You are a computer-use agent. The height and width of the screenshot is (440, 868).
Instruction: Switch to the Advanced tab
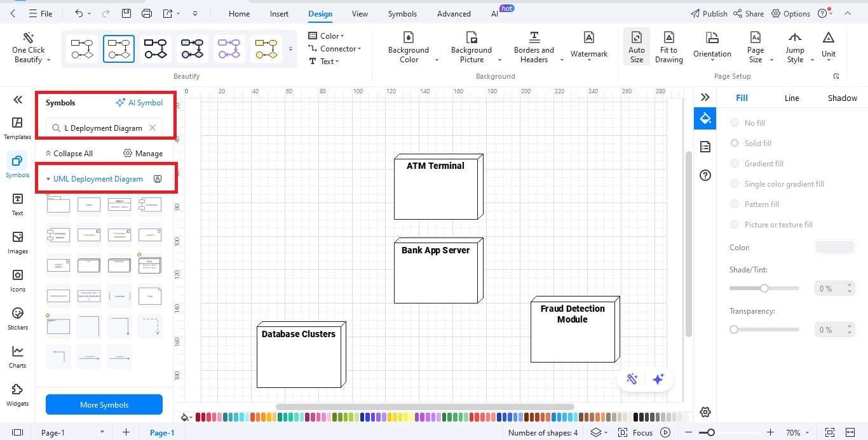point(454,13)
